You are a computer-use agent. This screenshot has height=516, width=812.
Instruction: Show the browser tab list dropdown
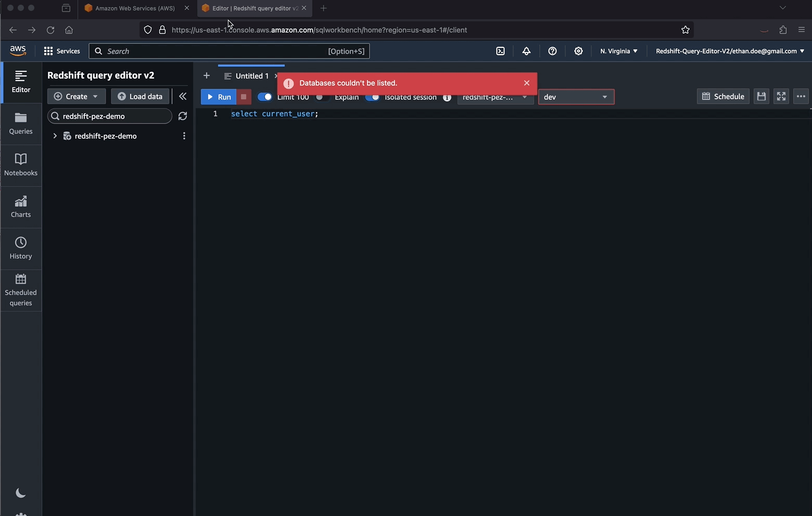pos(782,8)
